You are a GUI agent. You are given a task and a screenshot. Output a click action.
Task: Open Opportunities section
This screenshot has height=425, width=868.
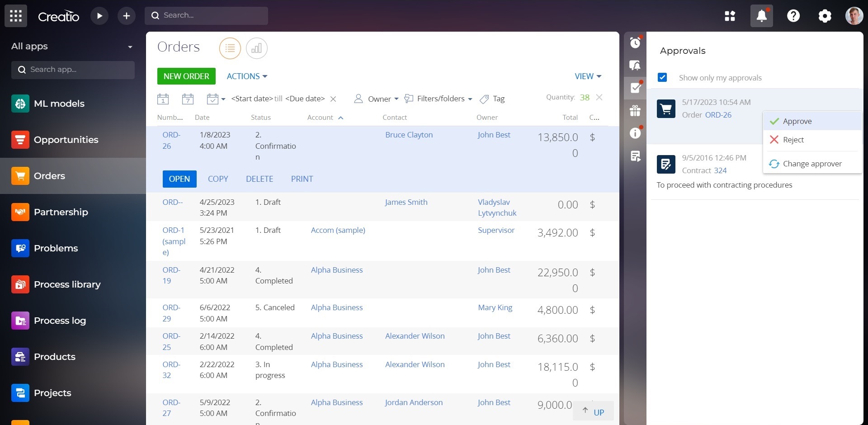[x=73, y=140]
